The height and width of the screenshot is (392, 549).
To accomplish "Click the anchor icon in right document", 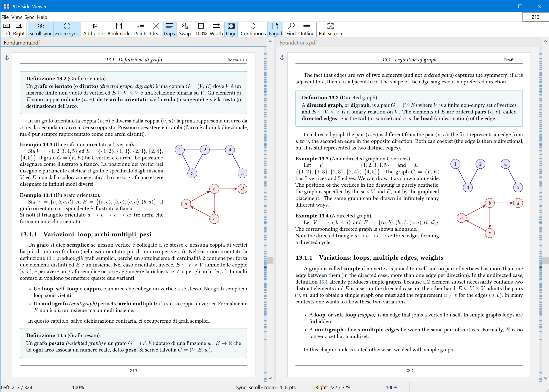I will pyautogui.click(x=282, y=58).
